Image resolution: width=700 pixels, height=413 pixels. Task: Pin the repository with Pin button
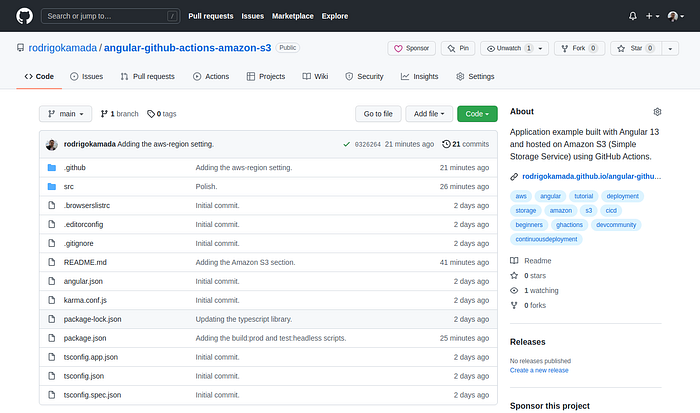[458, 48]
